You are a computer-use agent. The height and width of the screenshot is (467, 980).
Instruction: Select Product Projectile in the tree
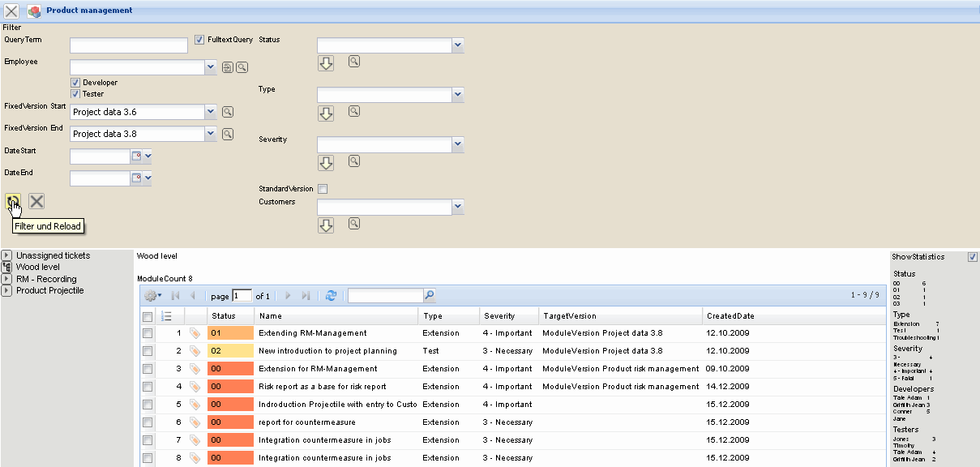pyautogui.click(x=49, y=290)
